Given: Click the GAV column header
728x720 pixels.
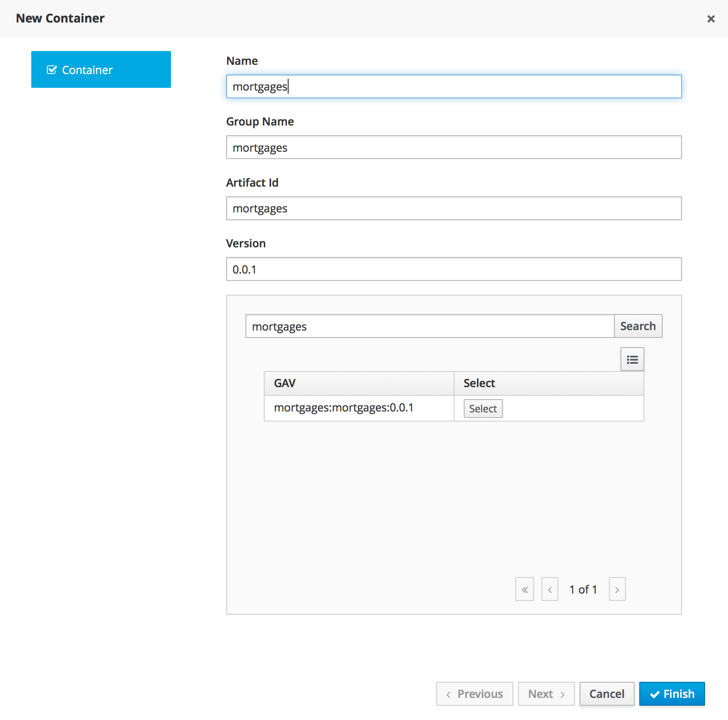Looking at the screenshot, I should tap(358, 383).
